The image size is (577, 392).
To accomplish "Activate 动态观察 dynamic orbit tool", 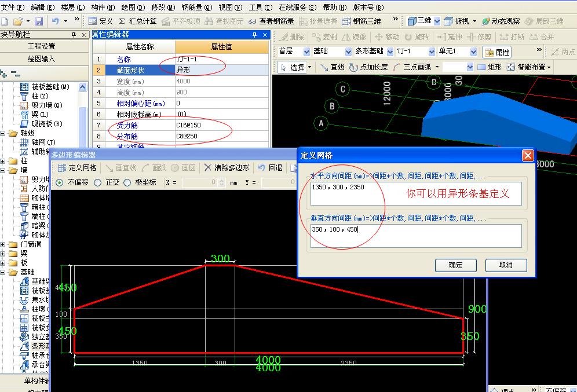I will click(x=501, y=21).
